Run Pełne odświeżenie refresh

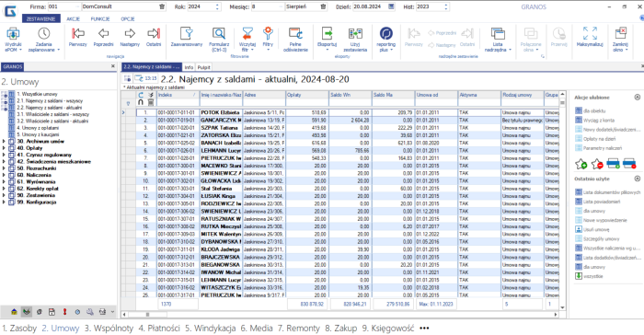point(295,40)
